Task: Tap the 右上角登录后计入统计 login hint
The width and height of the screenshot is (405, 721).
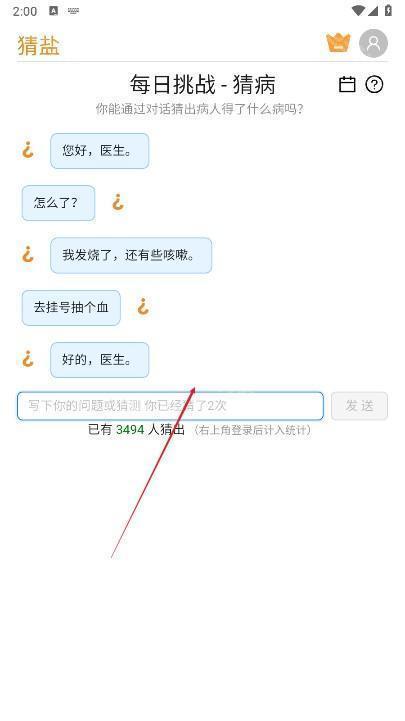Action: [x=252, y=430]
